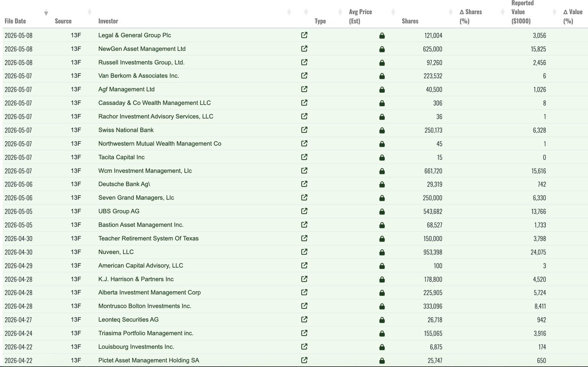Image resolution: width=588 pixels, height=367 pixels.
Task: Open Seven Grand Managers, Llc investor page
Action: coord(136,198)
